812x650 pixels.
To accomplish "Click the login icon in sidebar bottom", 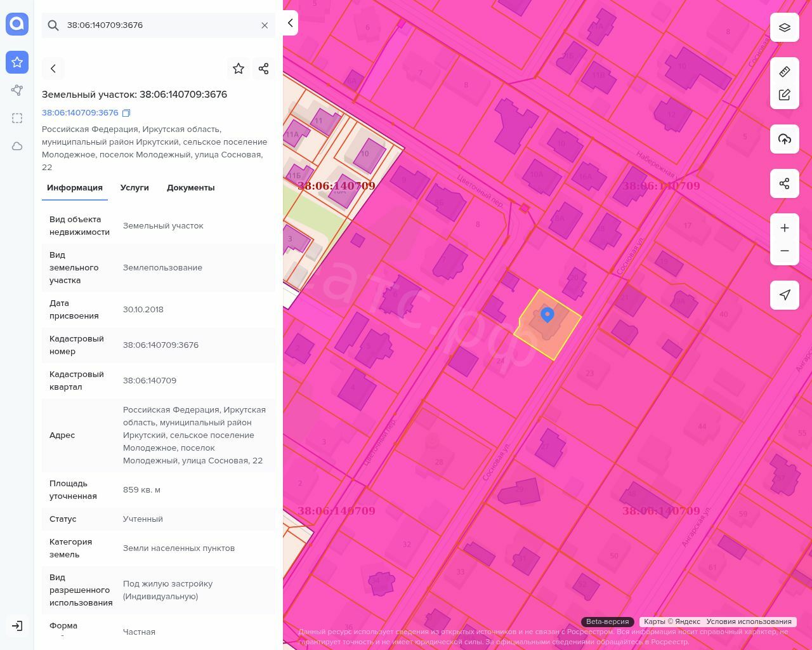I will pyautogui.click(x=17, y=626).
